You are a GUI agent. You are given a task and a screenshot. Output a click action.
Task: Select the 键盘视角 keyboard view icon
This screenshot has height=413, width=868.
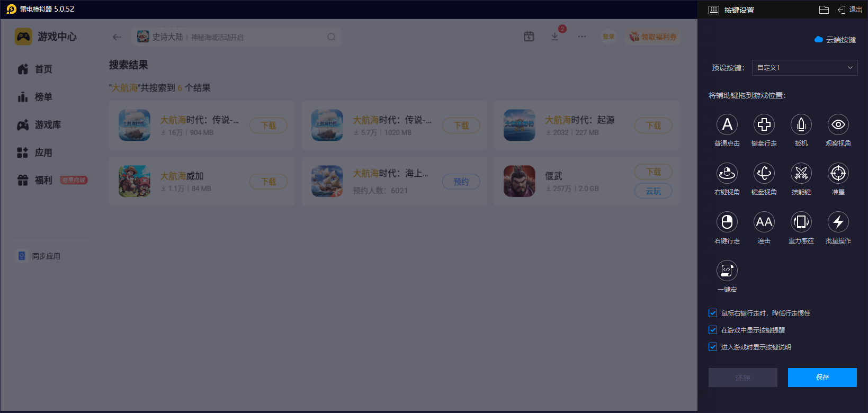click(x=764, y=173)
